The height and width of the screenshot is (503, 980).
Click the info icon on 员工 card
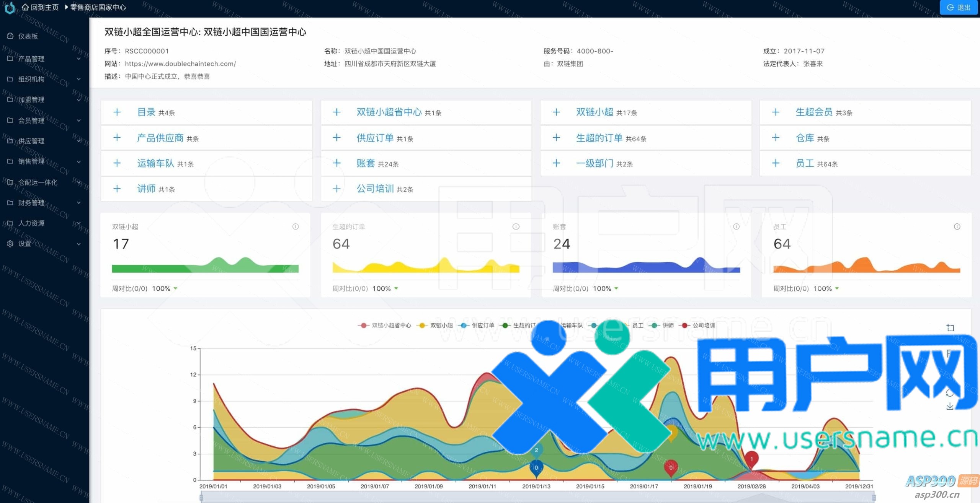pos(957,227)
